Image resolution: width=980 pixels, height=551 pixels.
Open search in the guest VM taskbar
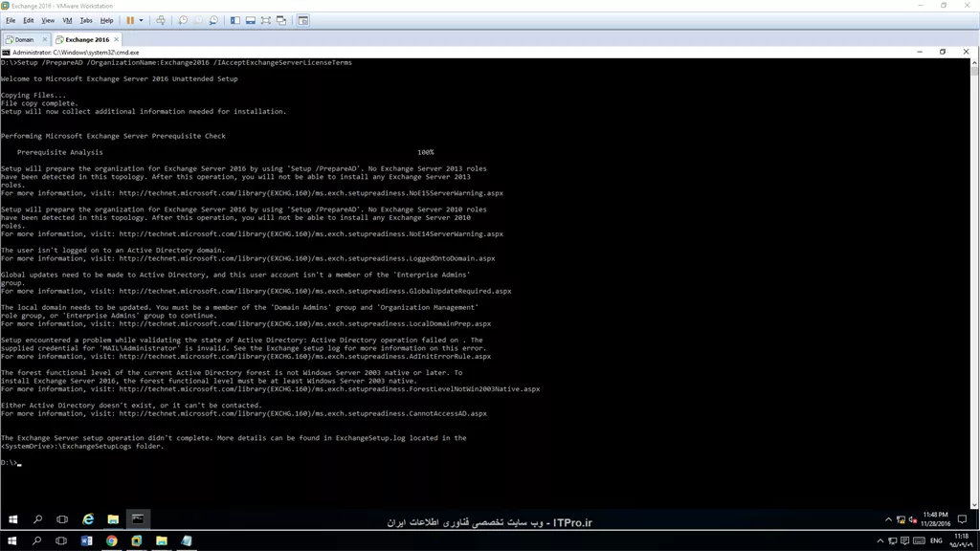click(37, 519)
